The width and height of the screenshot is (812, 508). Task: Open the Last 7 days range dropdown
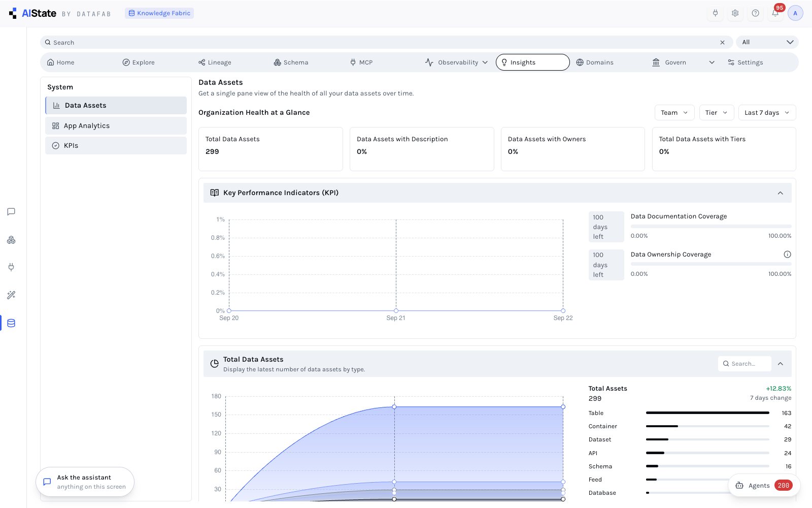(x=767, y=113)
